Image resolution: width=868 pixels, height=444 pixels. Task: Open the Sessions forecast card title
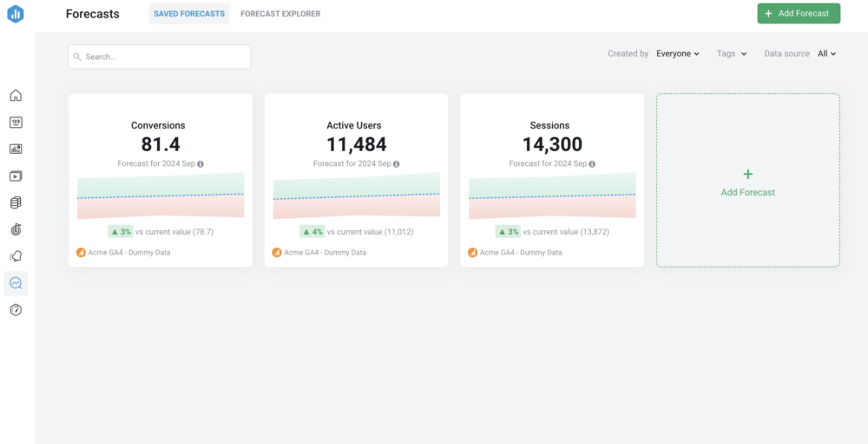pyautogui.click(x=549, y=125)
